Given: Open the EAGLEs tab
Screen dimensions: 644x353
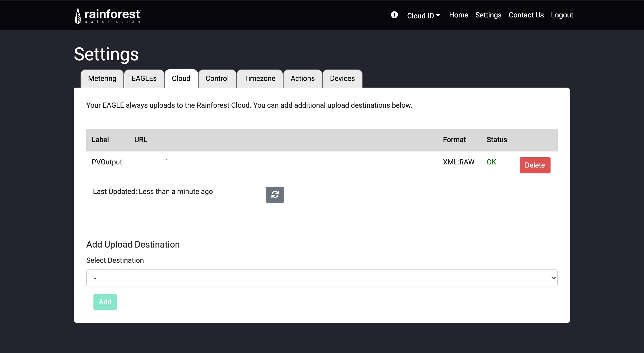Looking at the screenshot, I should coord(144,78).
